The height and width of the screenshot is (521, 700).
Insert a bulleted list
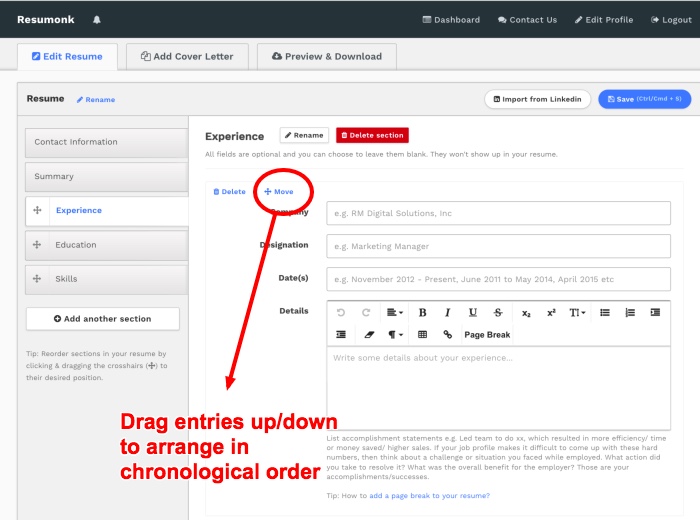point(605,313)
